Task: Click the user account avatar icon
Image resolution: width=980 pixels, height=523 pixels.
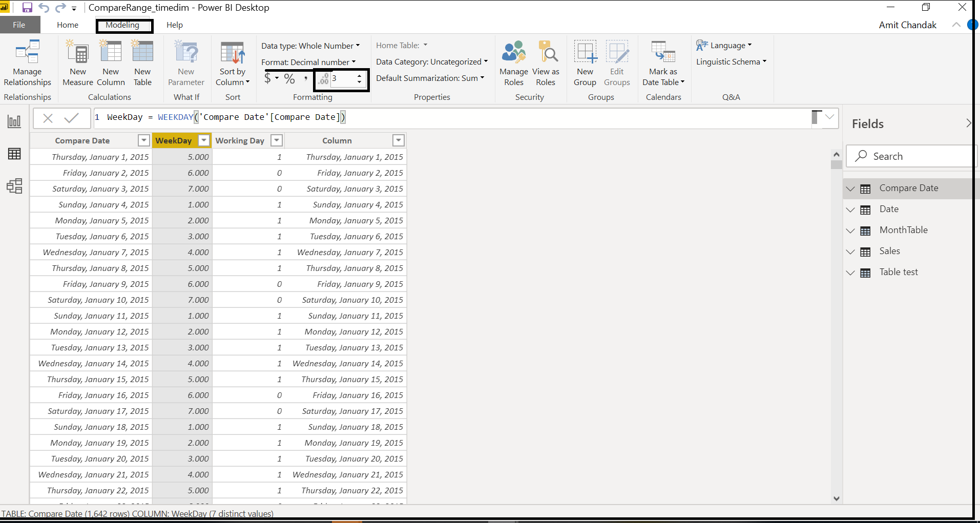Action: pyautogui.click(x=972, y=25)
